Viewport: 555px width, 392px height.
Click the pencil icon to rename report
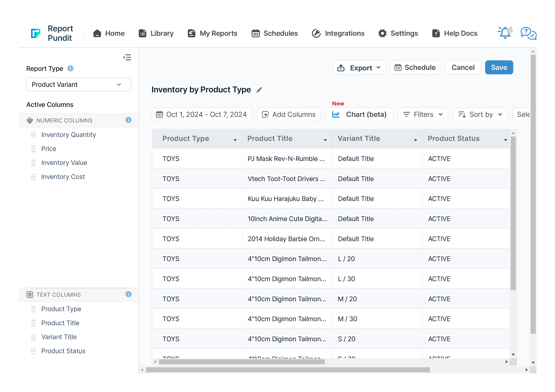pos(259,90)
